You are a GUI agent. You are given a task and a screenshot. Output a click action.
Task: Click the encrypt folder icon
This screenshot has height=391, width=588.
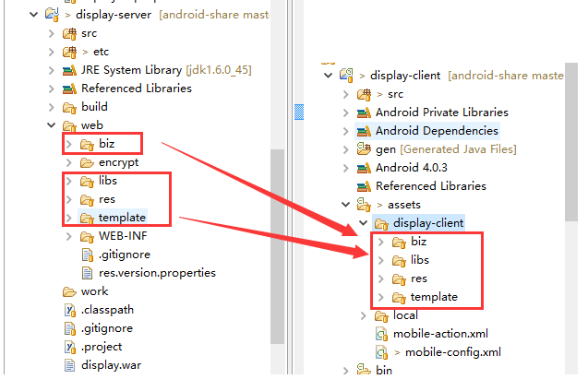pos(87,162)
